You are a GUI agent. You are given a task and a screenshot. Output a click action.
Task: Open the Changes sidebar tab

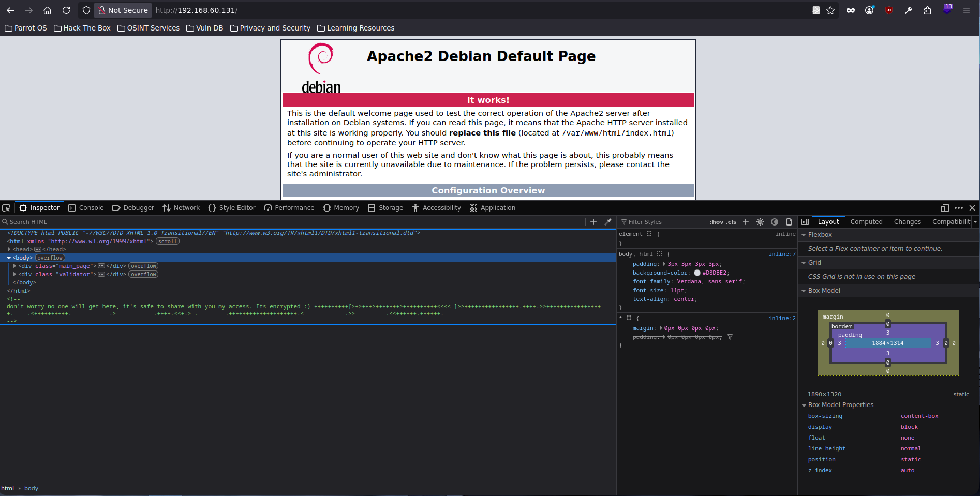click(x=908, y=222)
